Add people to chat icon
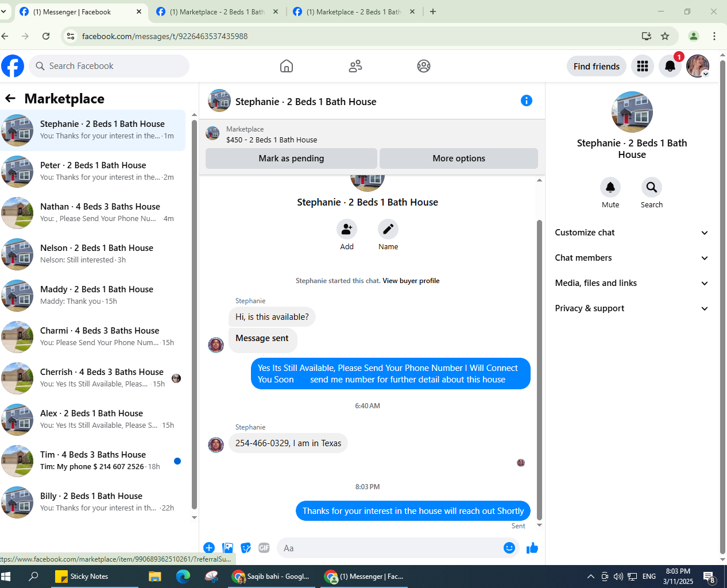 tap(347, 229)
